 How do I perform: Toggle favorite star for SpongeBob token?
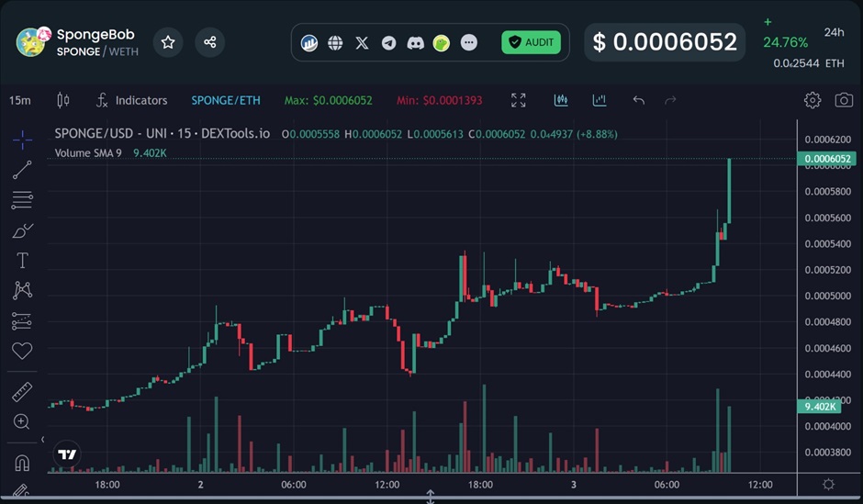[x=168, y=42]
